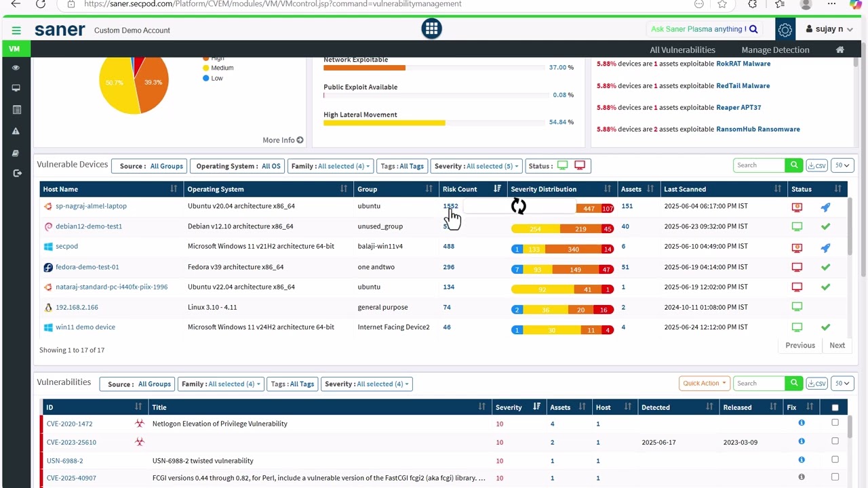Click green search button in Vulnerabilities section
The image size is (868, 488).
[794, 384]
